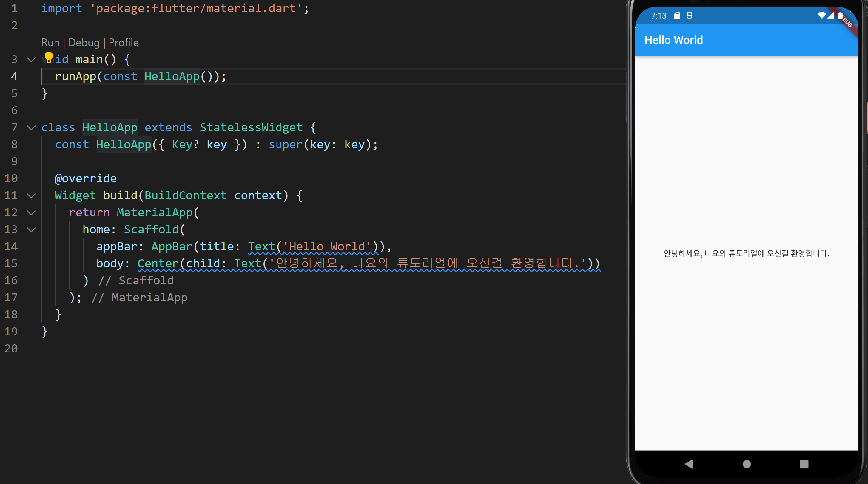The image size is (868, 484).
Task: Click the Debug CodeLens link above main
Action: [x=84, y=43]
